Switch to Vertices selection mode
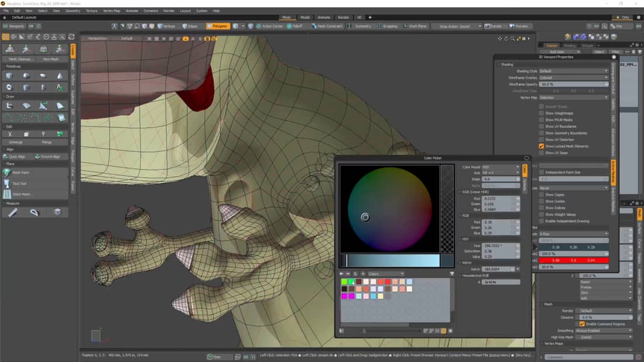This screenshot has width=644, height=362. coord(166,26)
